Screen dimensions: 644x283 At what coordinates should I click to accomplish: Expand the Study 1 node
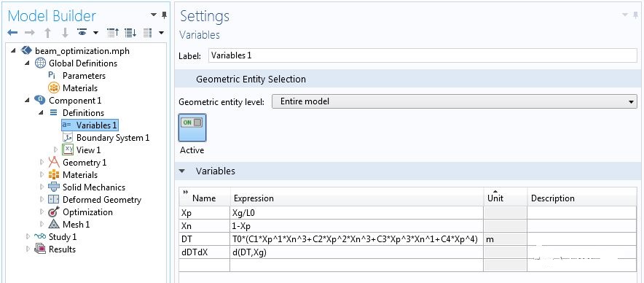28,236
